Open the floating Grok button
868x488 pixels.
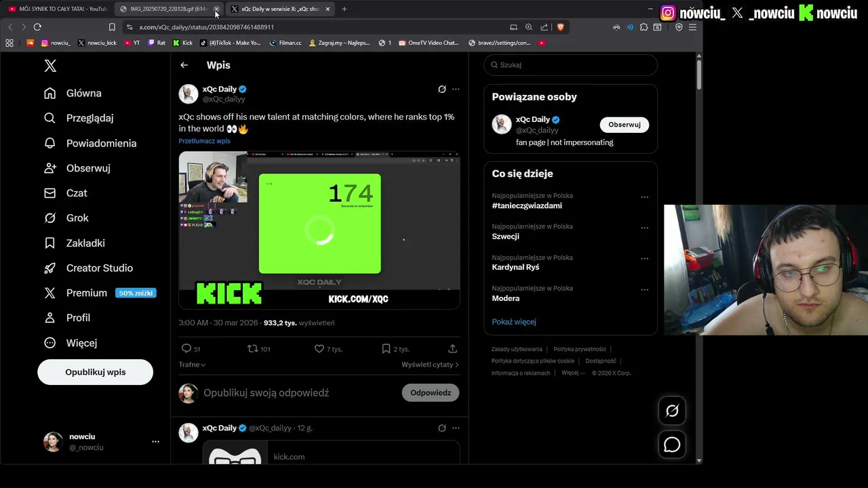[x=672, y=411]
